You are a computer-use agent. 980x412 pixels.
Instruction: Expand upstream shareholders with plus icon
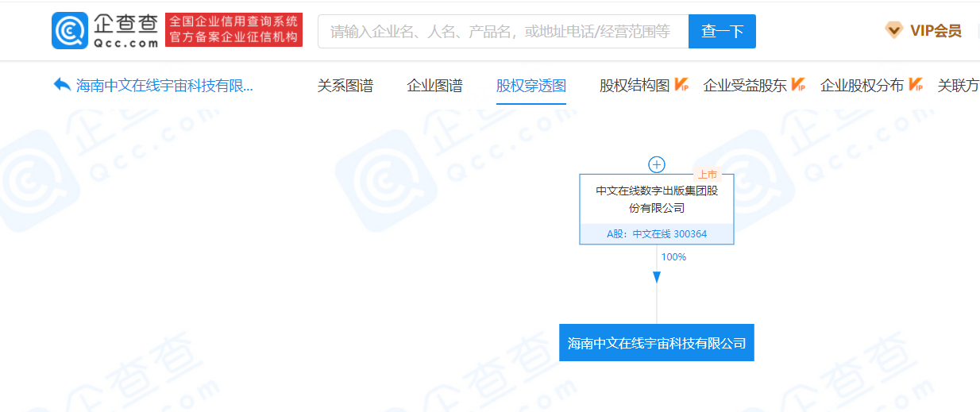657,164
